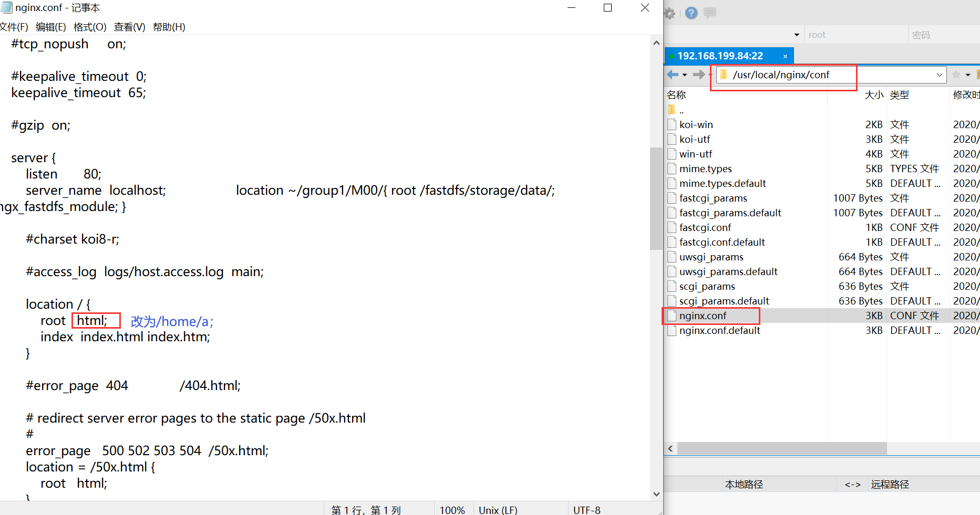Open the 编辑(E) menu in Notepad
This screenshot has height=515, width=980.
[x=51, y=27]
